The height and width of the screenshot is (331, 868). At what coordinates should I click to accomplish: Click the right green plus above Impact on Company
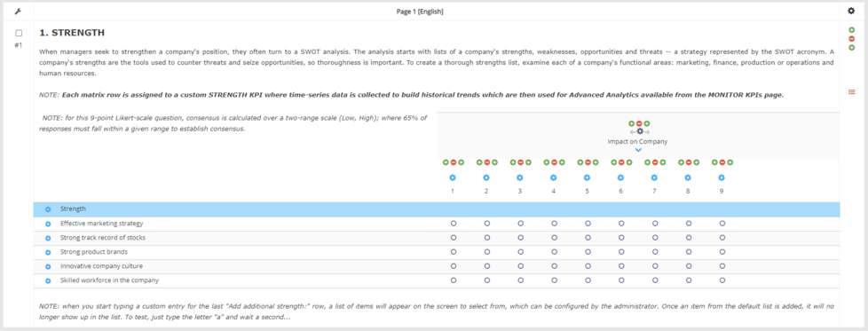647,123
